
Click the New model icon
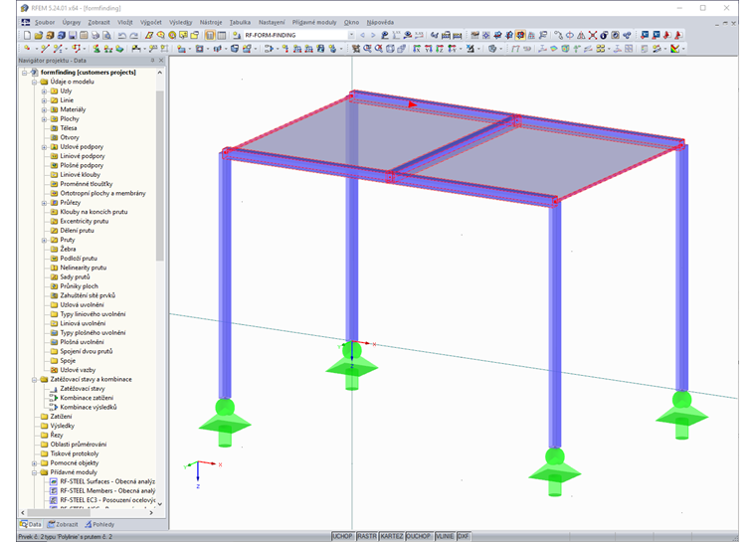[x=27, y=35]
